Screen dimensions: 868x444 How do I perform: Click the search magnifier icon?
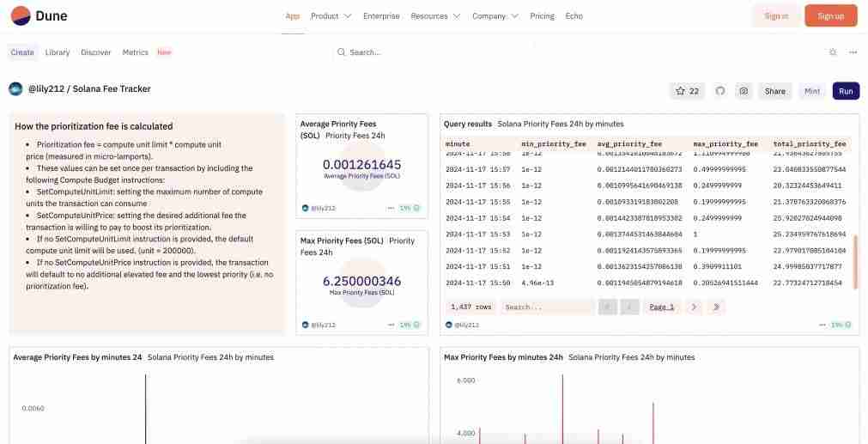(342, 52)
